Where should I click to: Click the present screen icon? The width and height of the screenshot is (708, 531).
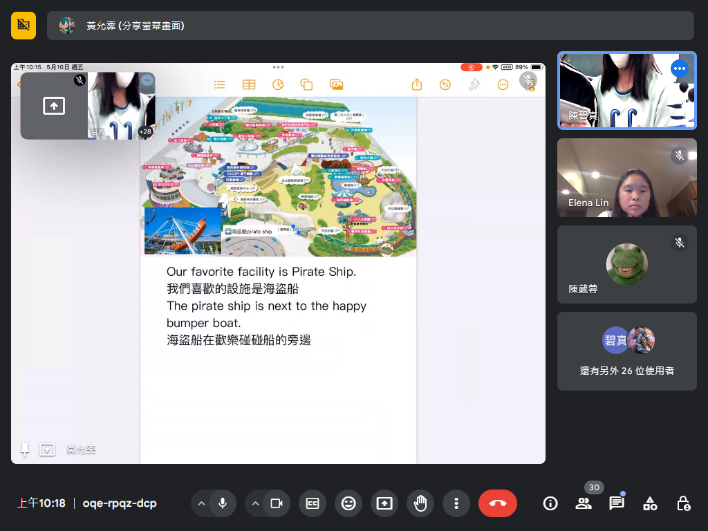pyautogui.click(x=384, y=503)
